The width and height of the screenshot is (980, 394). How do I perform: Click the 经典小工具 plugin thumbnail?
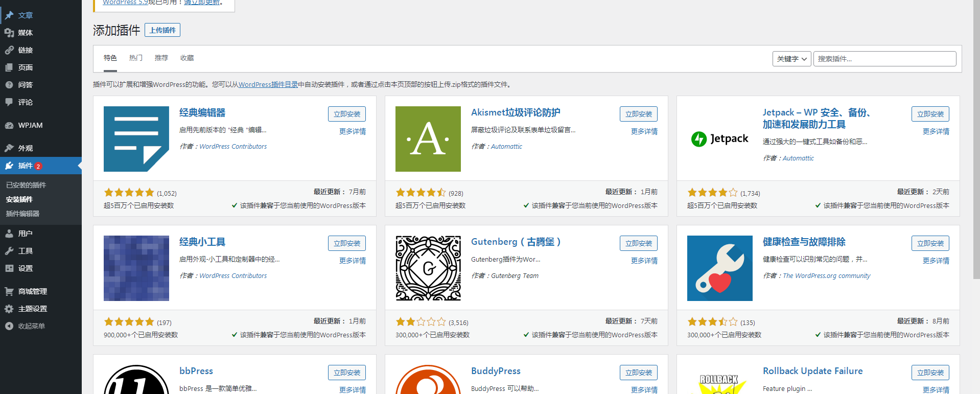tap(136, 268)
